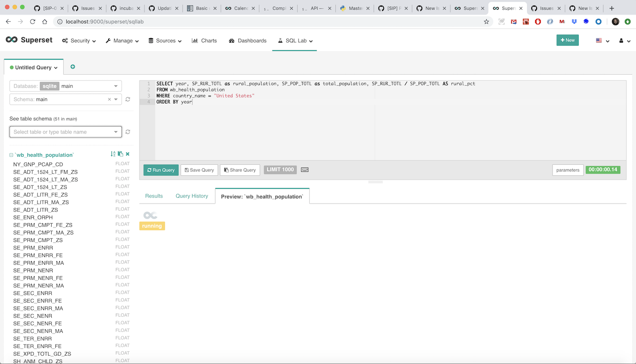Screen dimensions: 636x364
Task: Click the Superset infinity logo
Action: 11,40
